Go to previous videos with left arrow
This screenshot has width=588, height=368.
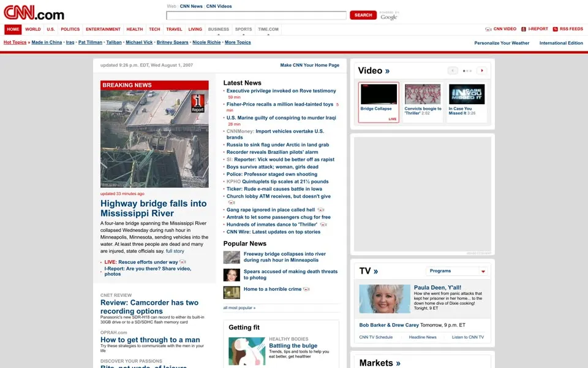(x=453, y=71)
